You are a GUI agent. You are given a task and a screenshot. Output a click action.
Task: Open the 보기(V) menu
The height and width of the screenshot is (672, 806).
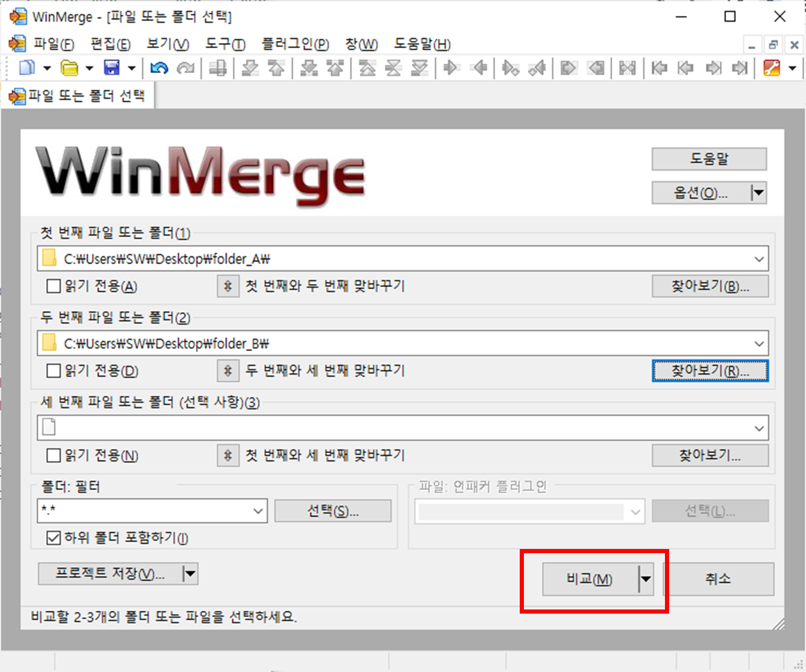(x=167, y=44)
